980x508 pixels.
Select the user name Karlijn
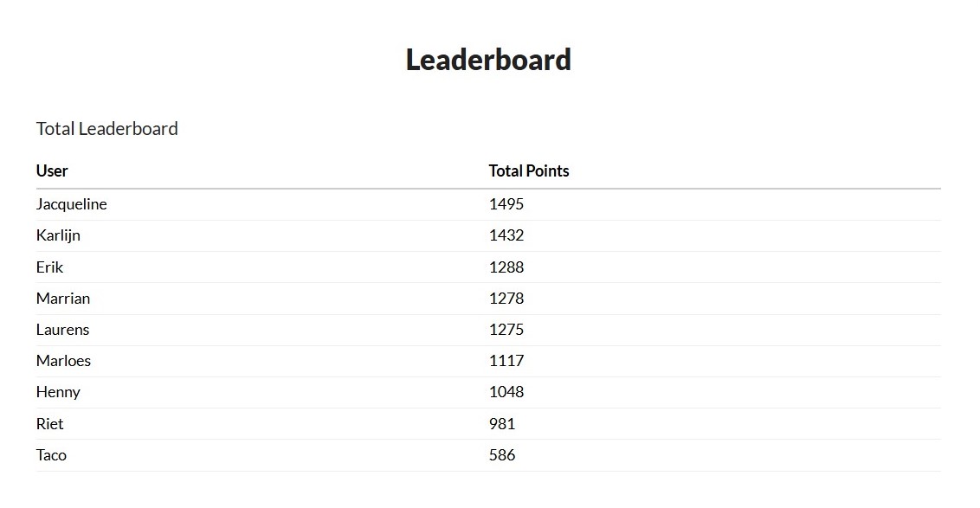point(58,235)
